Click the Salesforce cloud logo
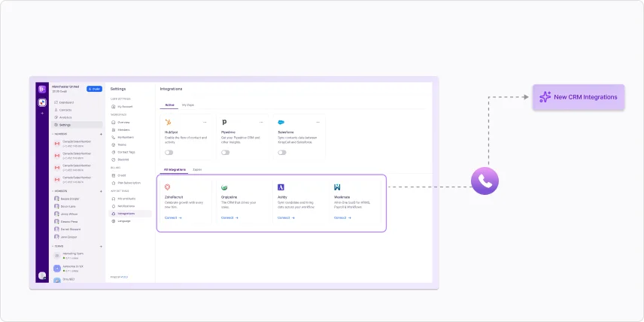 pos(281,122)
